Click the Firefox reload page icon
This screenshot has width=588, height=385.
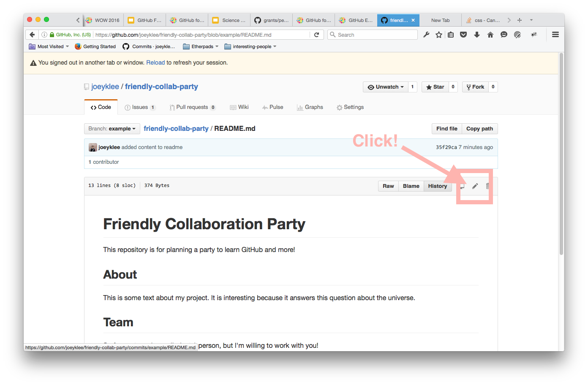click(x=316, y=35)
